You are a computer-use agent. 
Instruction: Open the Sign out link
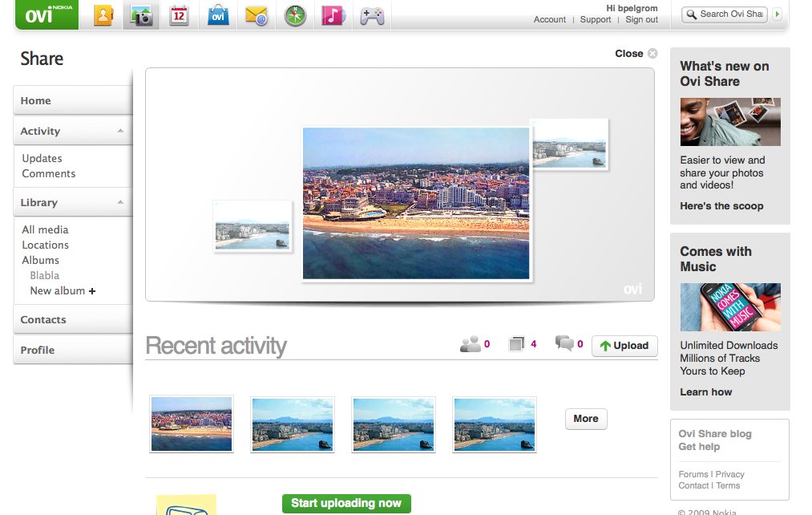[x=641, y=20]
